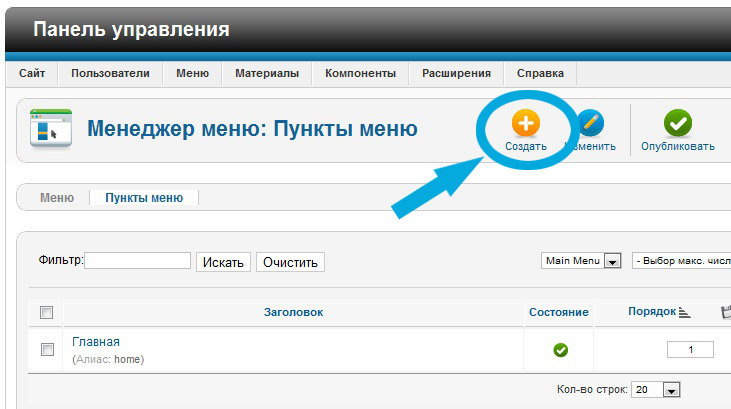Open the Кол-во строк dropdown

pyautogui.click(x=657, y=390)
